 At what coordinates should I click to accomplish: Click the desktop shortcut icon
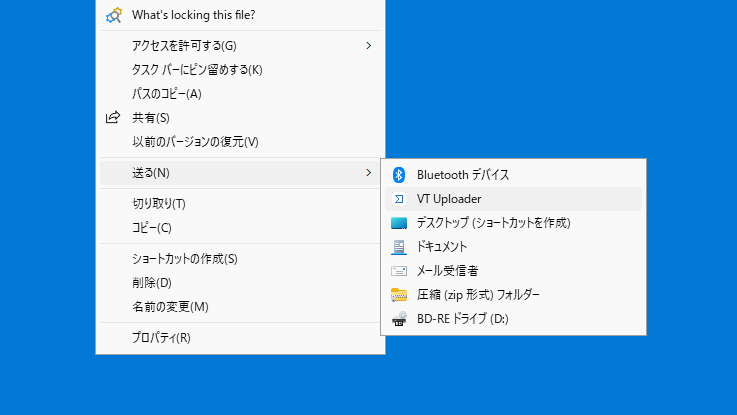tap(399, 223)
